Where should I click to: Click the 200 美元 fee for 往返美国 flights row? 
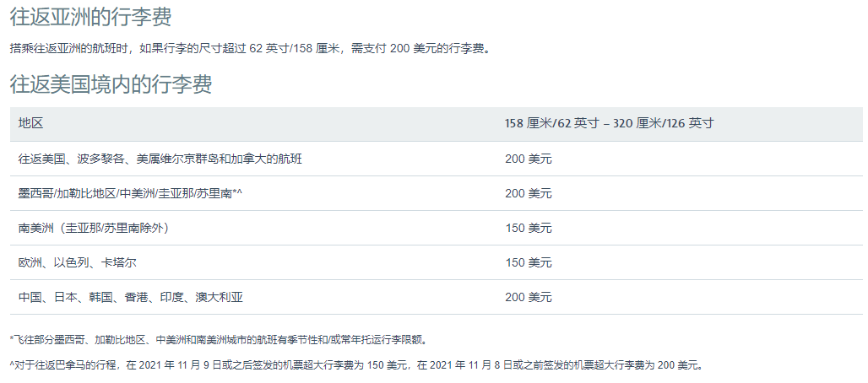[528, 159]
